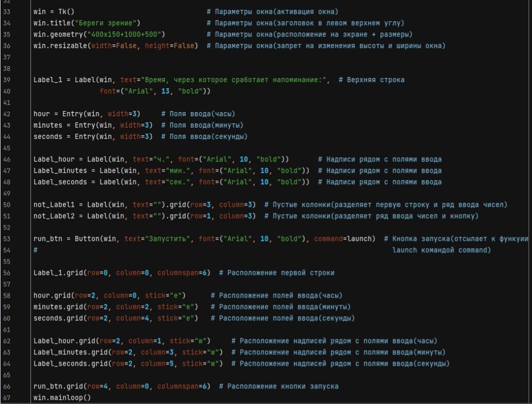532x404 pixels.
Task: Click the 'command=launch' argument
Action: coord(343,239)
